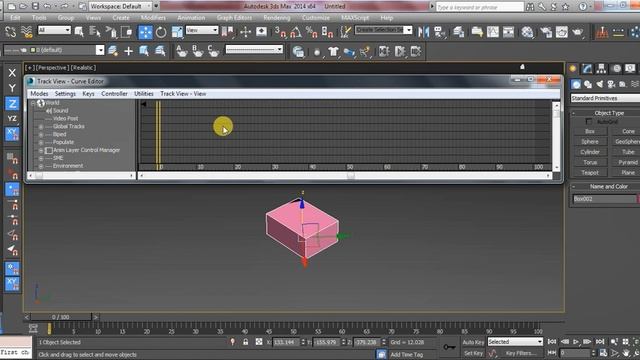Viewport: 640px width, 360px height.
Task: Click the Set Key button
Action: [x=473, y=353]
